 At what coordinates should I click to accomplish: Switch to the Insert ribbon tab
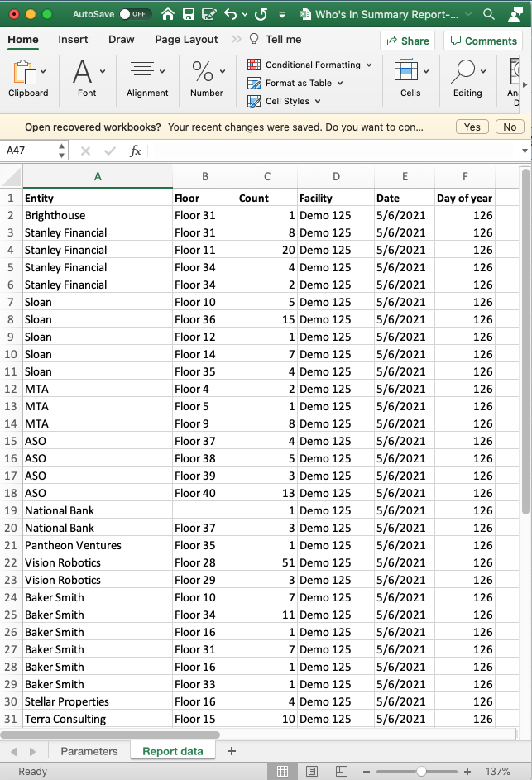[x=73, y=40]
